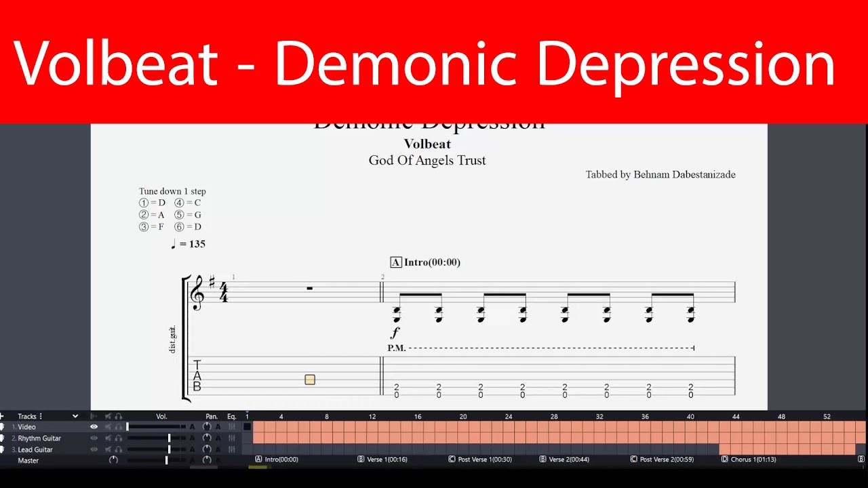The image size is (868, 488).
Task: Click pan automation A for Rhythm Guitar
Action: (218, 438)
